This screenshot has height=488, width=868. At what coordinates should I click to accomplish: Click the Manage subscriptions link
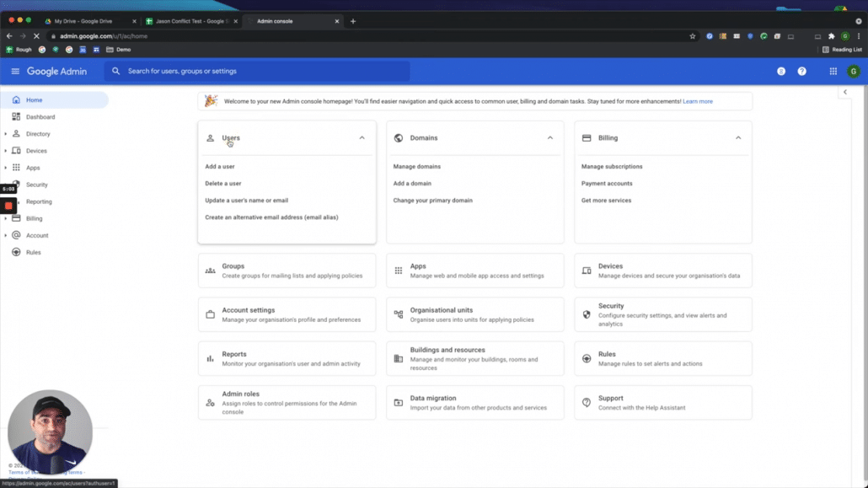(x=612, y=166)
